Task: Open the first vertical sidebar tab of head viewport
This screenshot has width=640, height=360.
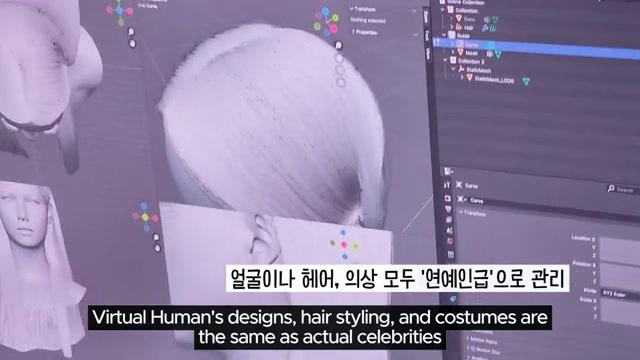Action: click(x=426, y=17)
